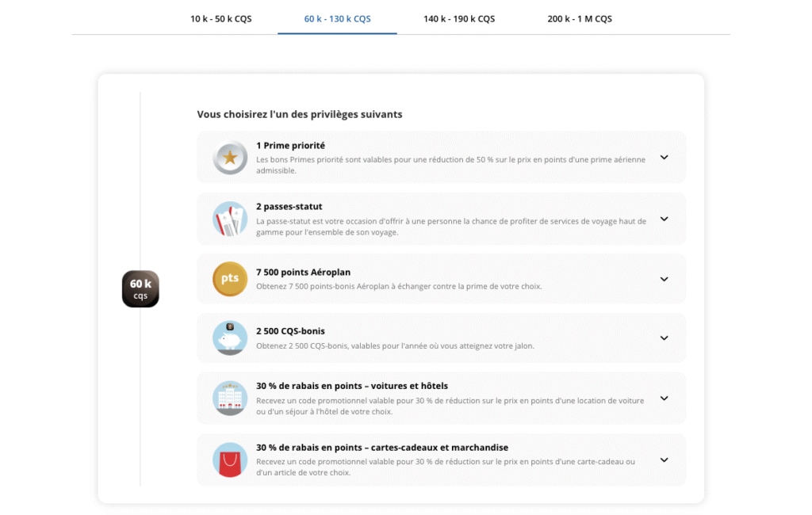Screen dimensions: 812x515
Task: Expand the 2 500 CQS-bonis row
Action: [665, 338]
